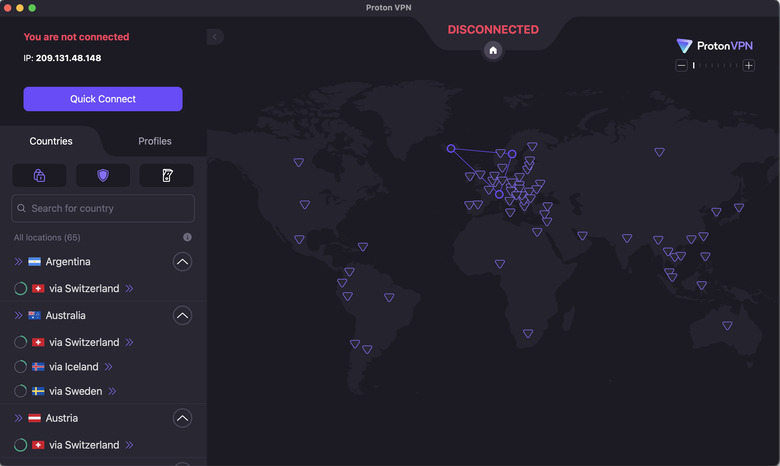The height and width of the screenshot is (466, 780).
Task: Click the Australia row label
Action: coord(66,315)
